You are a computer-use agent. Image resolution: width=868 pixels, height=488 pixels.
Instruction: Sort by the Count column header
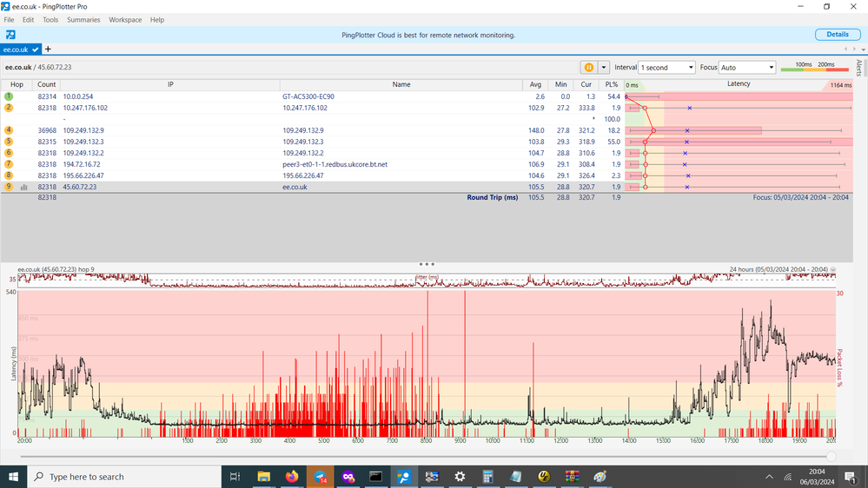[47, 84]
